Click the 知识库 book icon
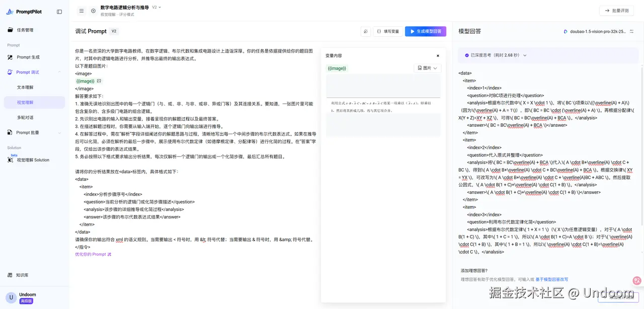644x309 pixels. coord(11,275)
